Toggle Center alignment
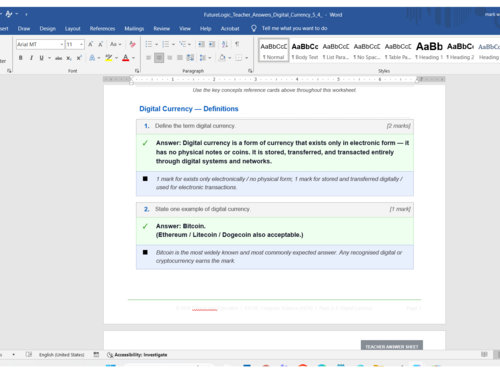 click(x=159, y=58)
